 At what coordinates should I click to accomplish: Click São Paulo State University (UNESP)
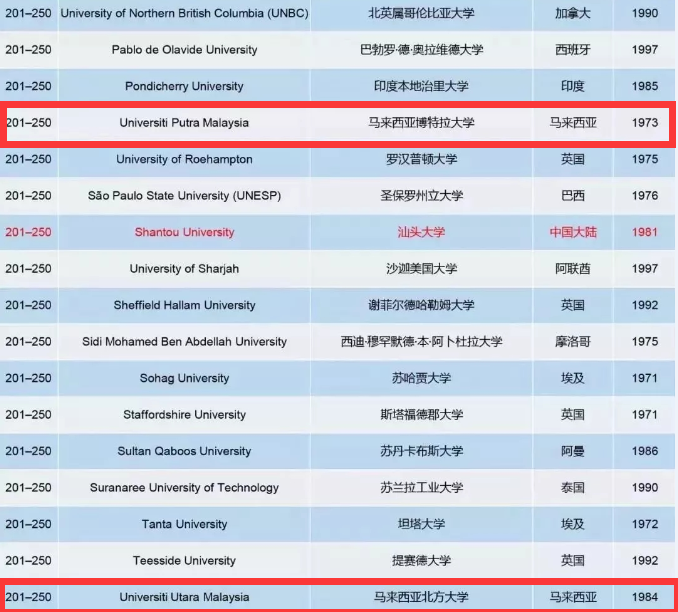coord(185,195)
